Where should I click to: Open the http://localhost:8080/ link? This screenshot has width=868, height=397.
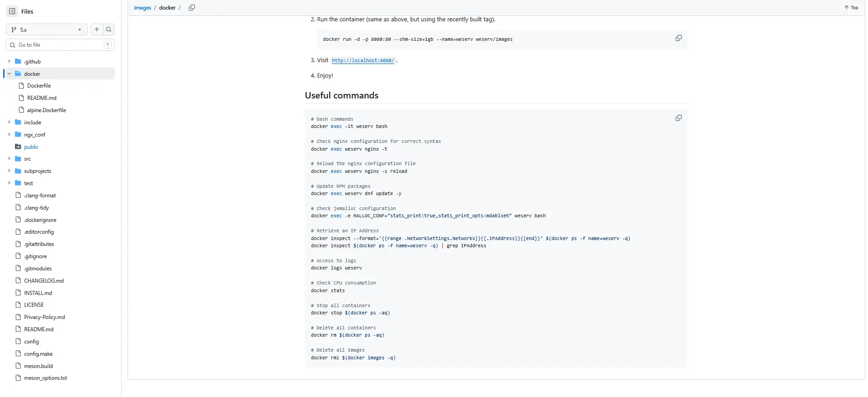pos(363,60)
